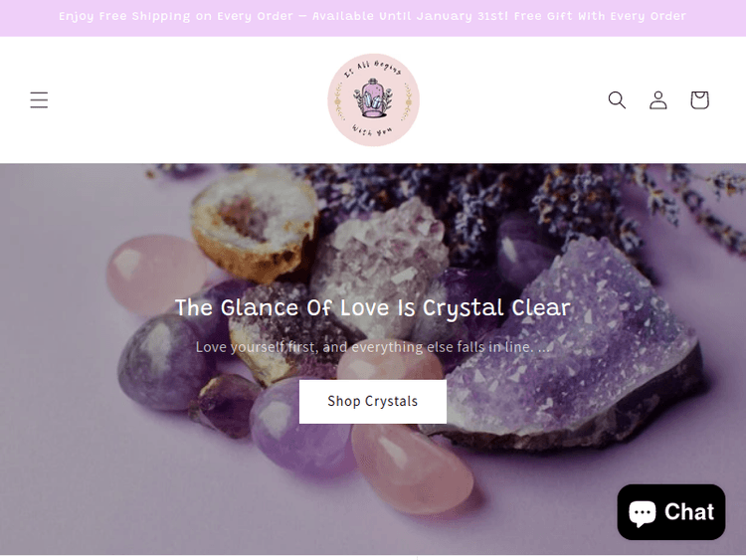The height and width of the screenshot is (560, 746).
Task: Select the "With You" text on logo
Action: click(x=372, y=129)
